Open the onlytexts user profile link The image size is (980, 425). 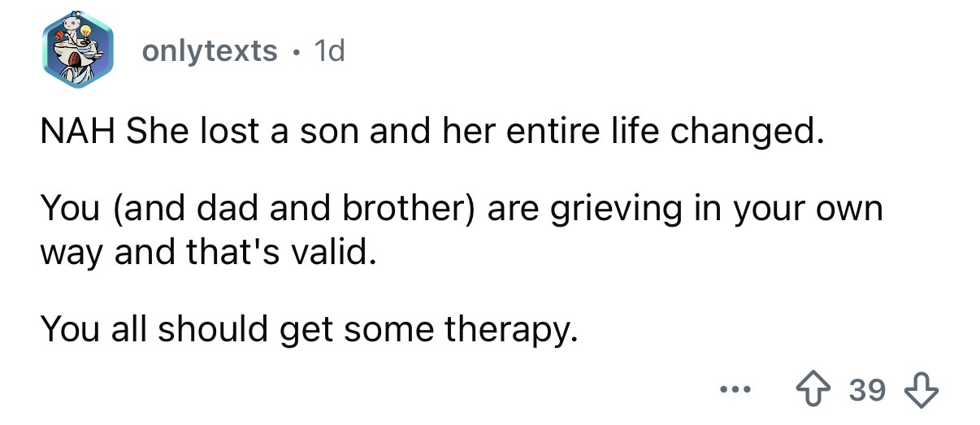coord(209,51)
